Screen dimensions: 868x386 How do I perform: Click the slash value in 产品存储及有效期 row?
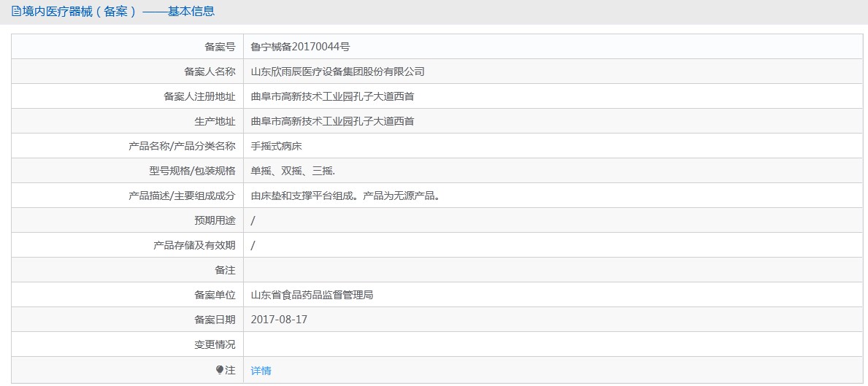tap(253, 245)
